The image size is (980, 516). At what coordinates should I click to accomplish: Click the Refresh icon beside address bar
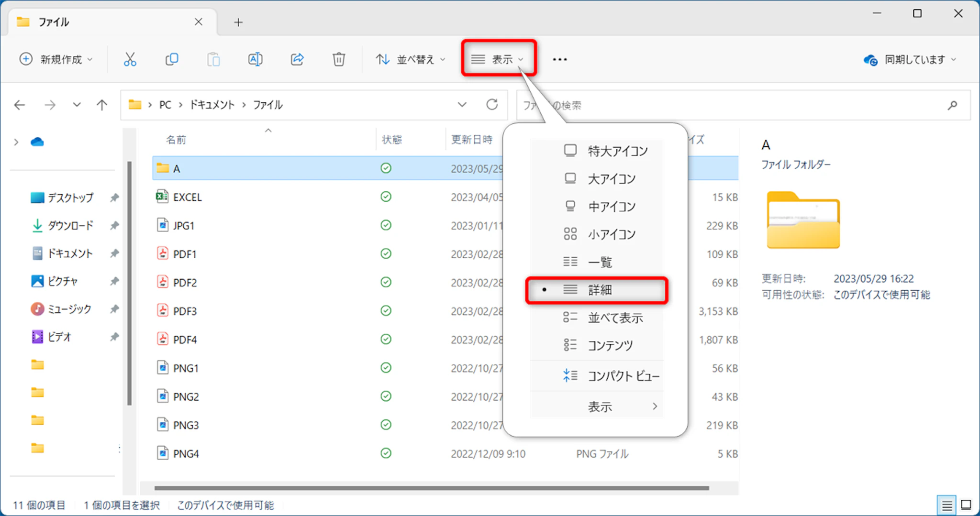(492, 105)
